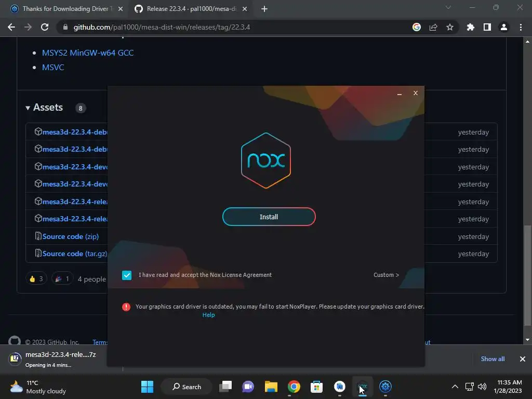Collapse the Assets section on GitHub
Viewport: 532px width, 399px height.
click(x=44, y=108)
